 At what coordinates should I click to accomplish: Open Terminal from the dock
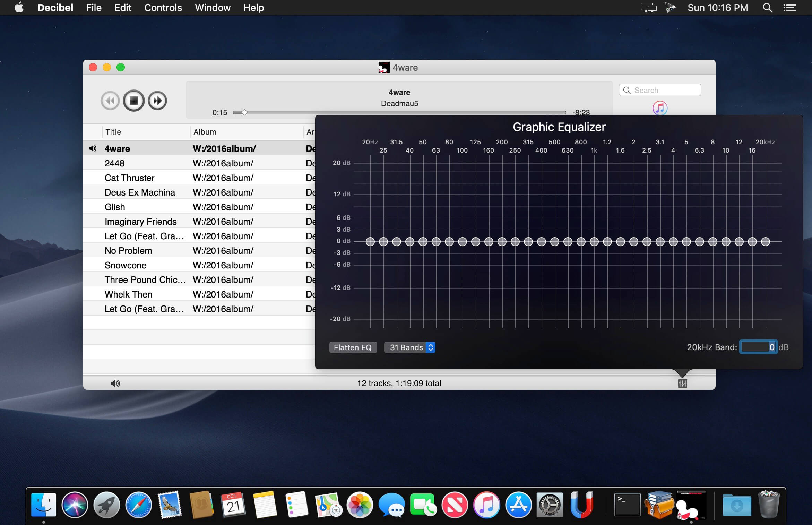click(x=627, y=505)
